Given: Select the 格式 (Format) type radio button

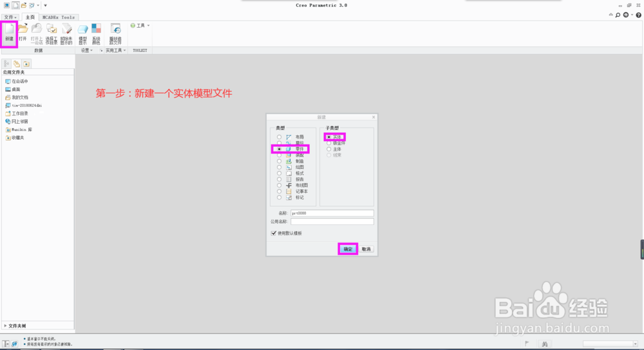Looking at the screenshot, I should (279, 173).
